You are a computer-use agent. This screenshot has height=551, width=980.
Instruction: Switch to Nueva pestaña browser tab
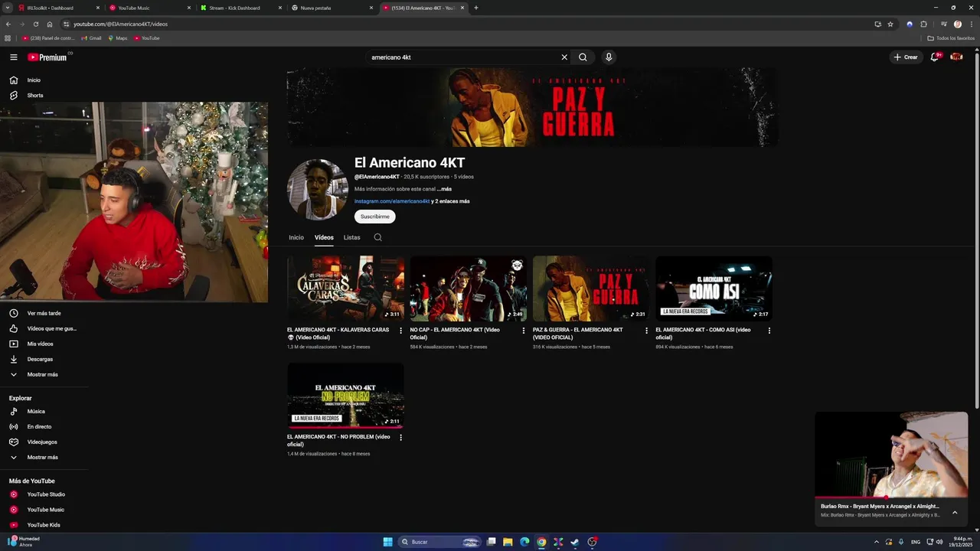[x=332, y=8]
